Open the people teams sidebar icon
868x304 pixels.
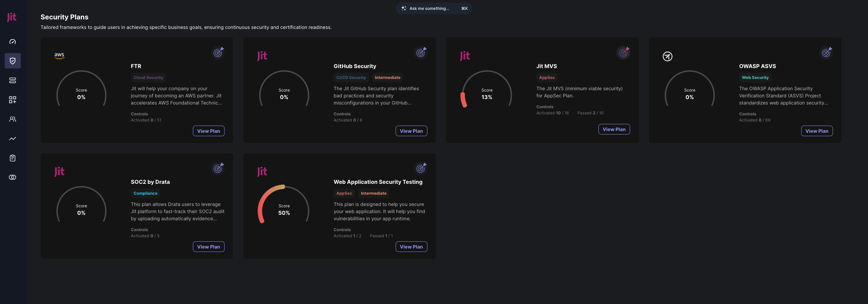click(x=13, y=119)
